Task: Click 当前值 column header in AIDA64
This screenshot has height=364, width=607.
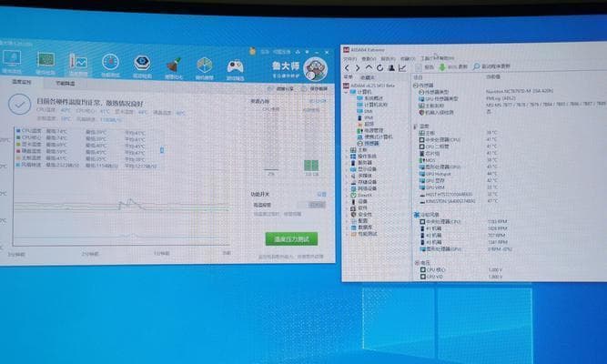Action: (493, 76)
